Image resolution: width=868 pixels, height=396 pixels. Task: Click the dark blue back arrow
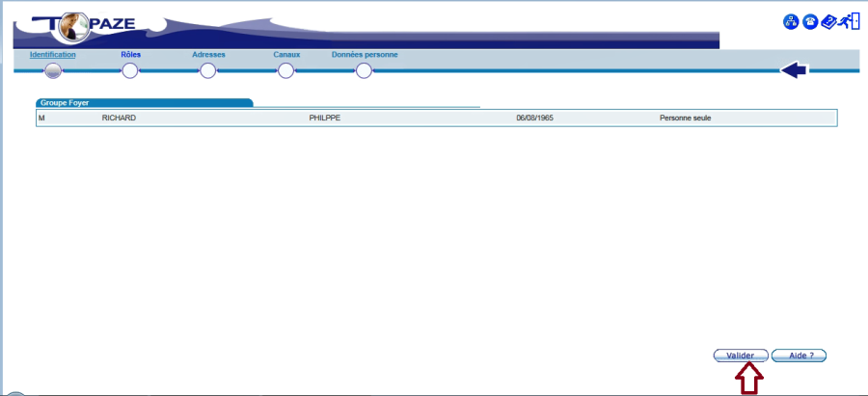(794, 70)
